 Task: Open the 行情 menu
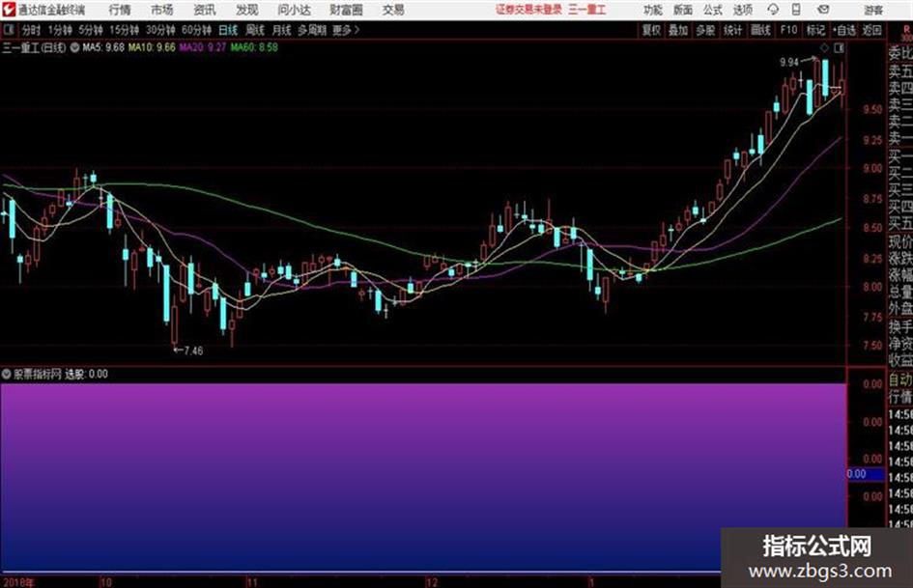[120, 10]
